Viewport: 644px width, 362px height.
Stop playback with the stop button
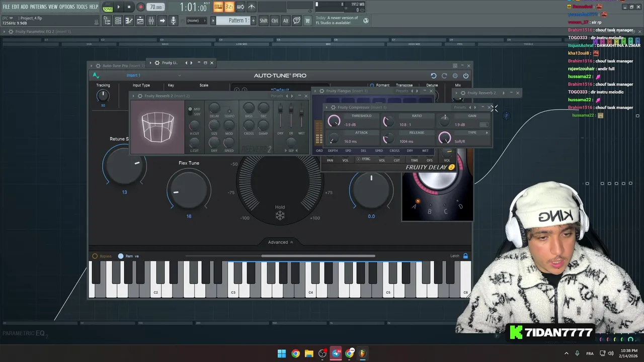click(x=129, y=7)
